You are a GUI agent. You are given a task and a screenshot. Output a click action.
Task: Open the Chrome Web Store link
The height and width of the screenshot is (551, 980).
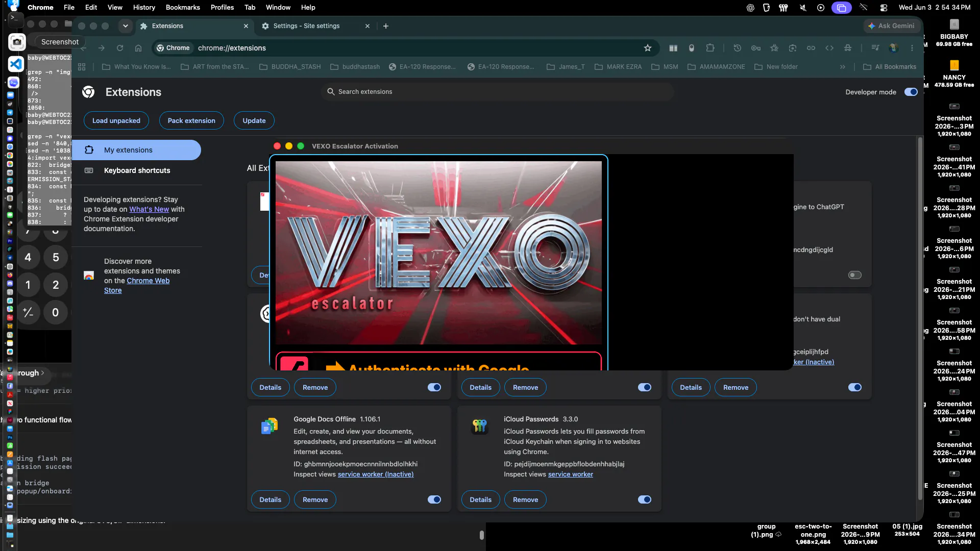pyautogui.click(x=137, y=285)
